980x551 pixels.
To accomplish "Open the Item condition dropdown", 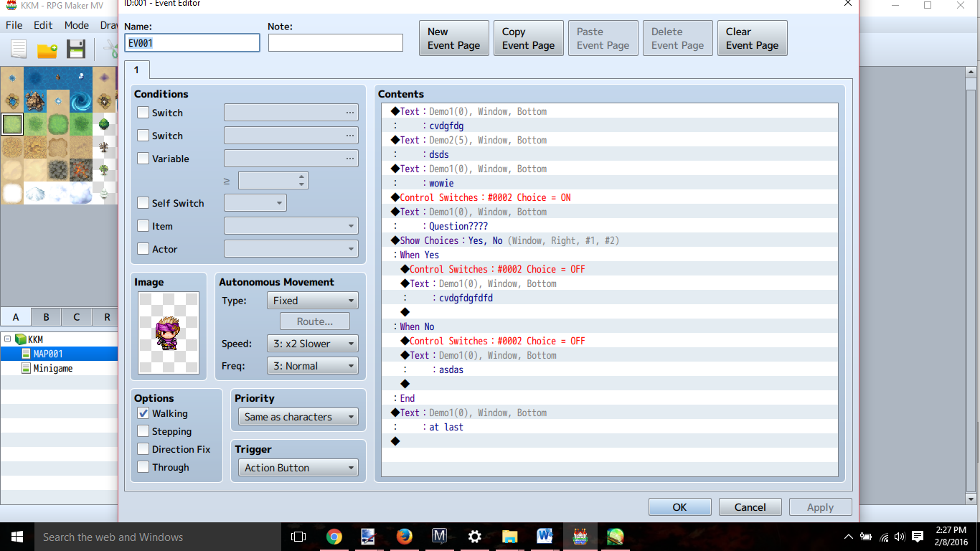I will tap(291, 226).
